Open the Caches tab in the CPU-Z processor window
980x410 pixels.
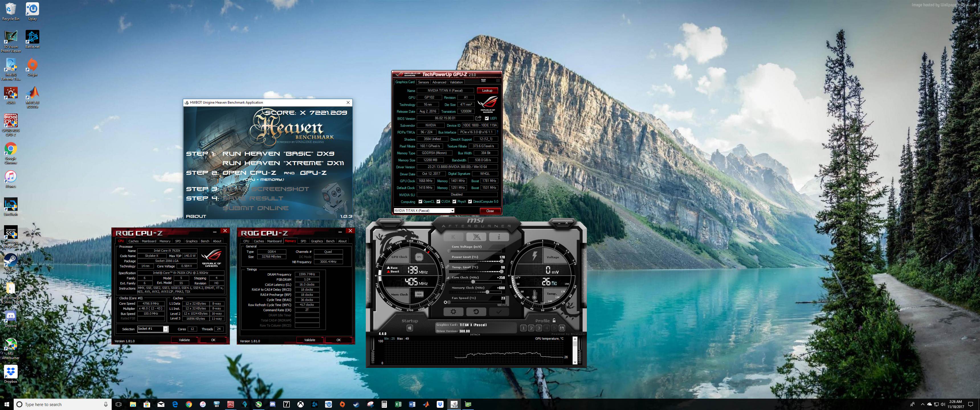click(x=134, y=241)
